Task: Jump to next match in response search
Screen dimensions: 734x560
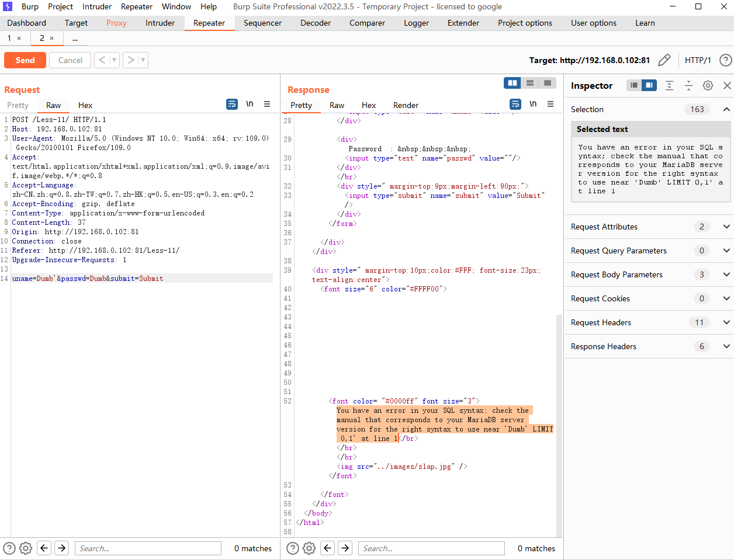Action: (345, 548)
